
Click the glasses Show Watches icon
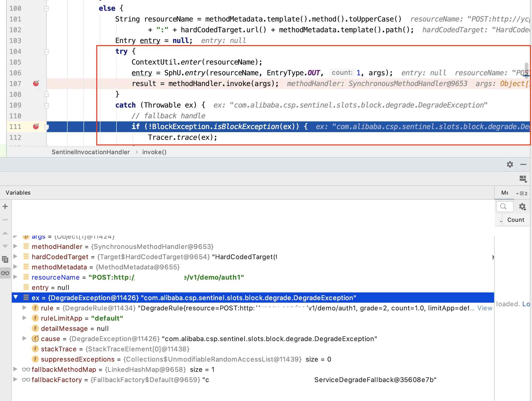(x=5, y=273)
